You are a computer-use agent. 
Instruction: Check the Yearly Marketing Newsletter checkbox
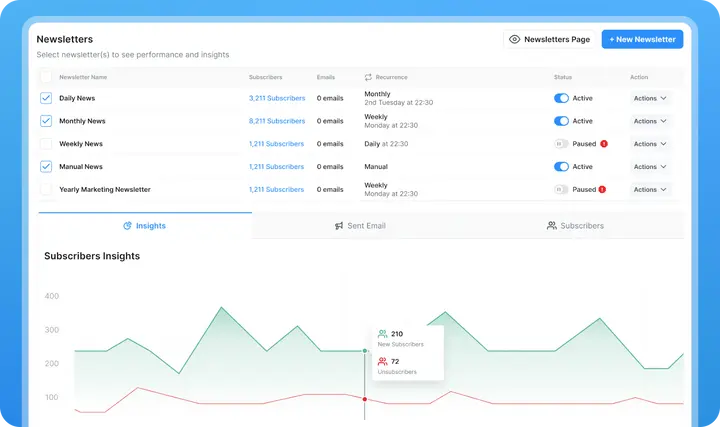pos(46,189)
